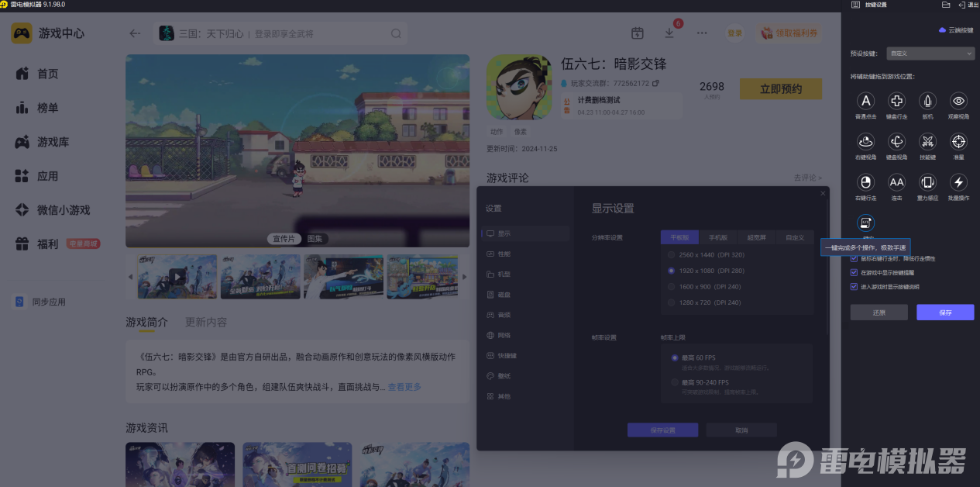This screenshot has height=487, width=980.
Task: Switch to 超宽屏 resolution tab
Action: click(756, 237)
